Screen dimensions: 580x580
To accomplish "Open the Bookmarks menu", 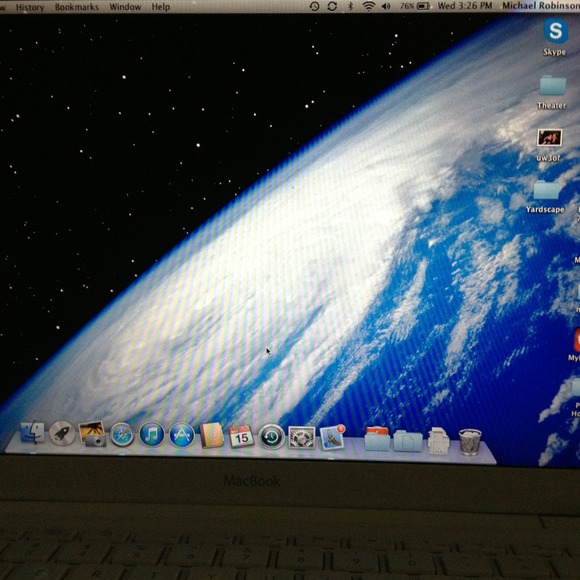I will (x=77, y=7).
